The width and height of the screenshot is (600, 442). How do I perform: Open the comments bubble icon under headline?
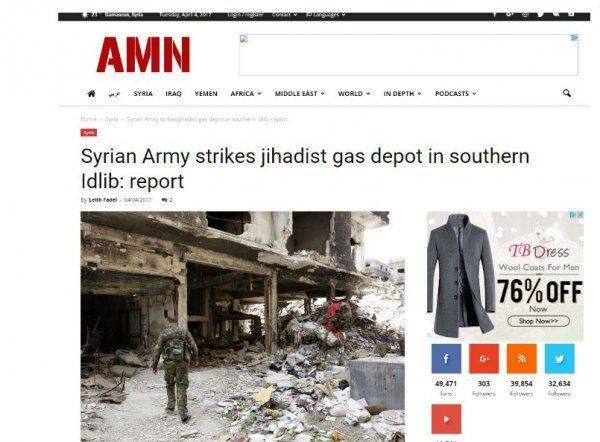pos(165,200)
